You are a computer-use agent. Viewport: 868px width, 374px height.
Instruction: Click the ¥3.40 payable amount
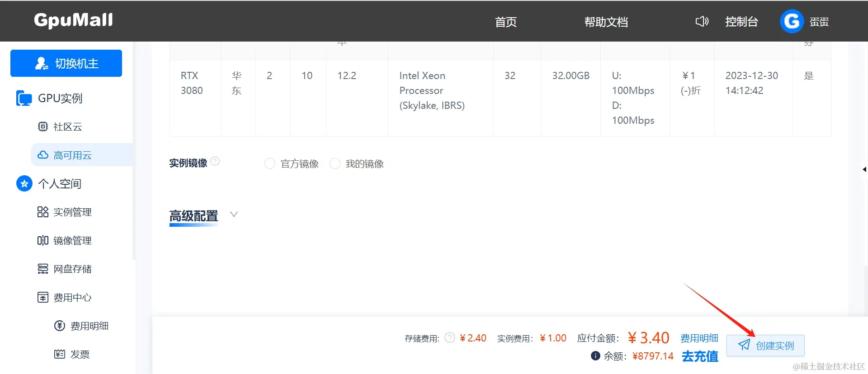[x=648, y=337]
